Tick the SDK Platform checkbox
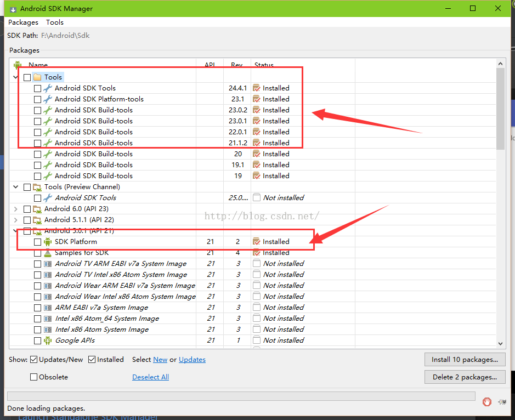This screenshot has width=515, height=420. click(x=37, y=242)
